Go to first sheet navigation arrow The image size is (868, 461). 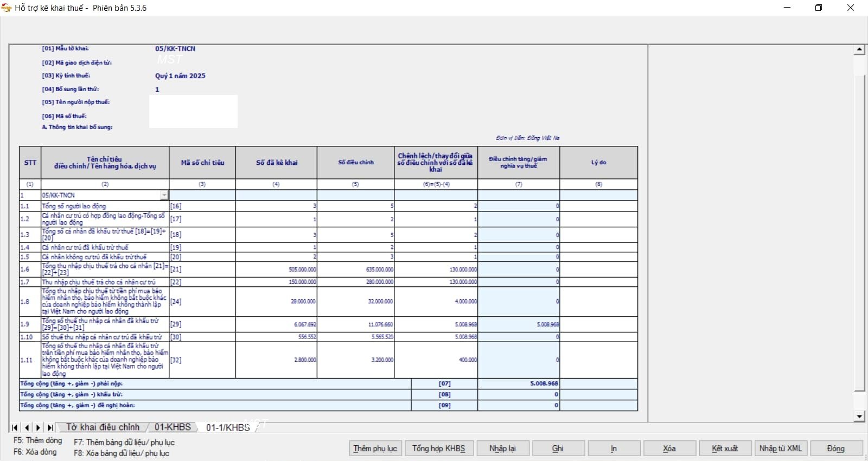point(15,428)
